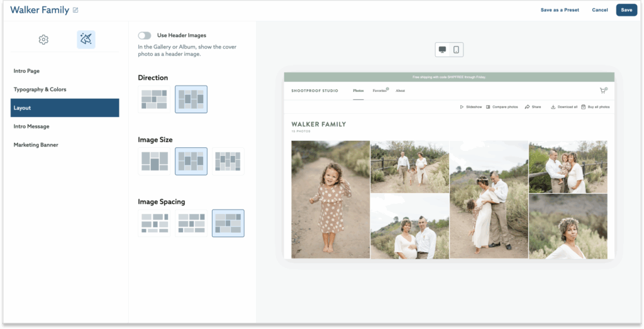Open Intro Message section
644x329 pixels.
coord(65,126)
